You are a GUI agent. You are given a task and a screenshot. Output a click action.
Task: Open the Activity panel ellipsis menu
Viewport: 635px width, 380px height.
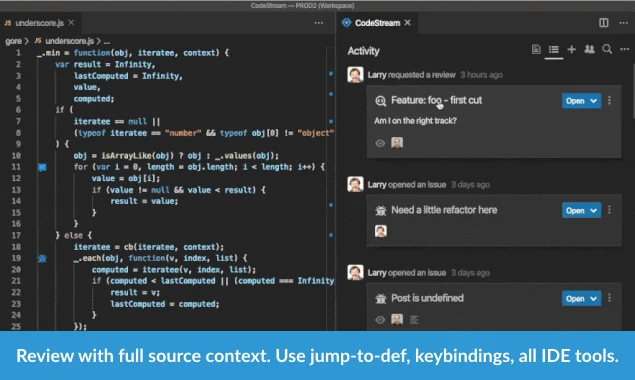624,49
